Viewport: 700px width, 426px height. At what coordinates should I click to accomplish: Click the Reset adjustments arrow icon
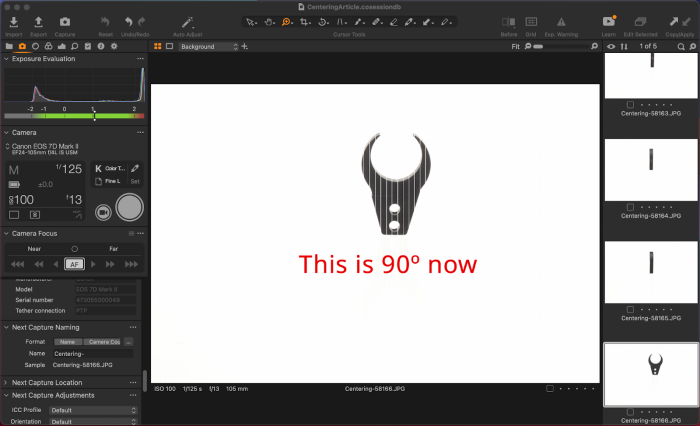click(x=105, y=21)
